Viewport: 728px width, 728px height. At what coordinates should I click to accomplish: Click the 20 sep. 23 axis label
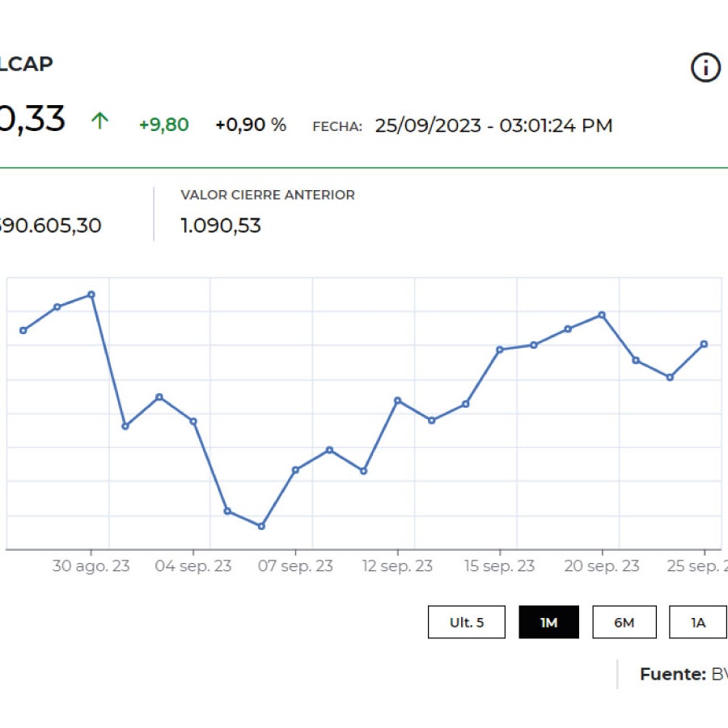tap(602, 566)
